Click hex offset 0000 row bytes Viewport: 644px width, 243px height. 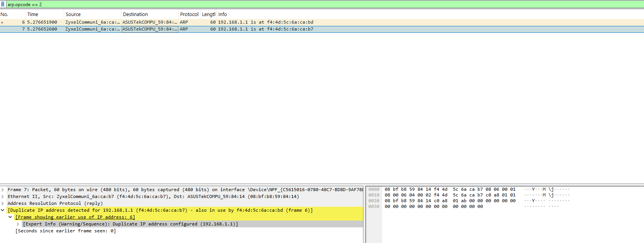[x=450, y=189]
